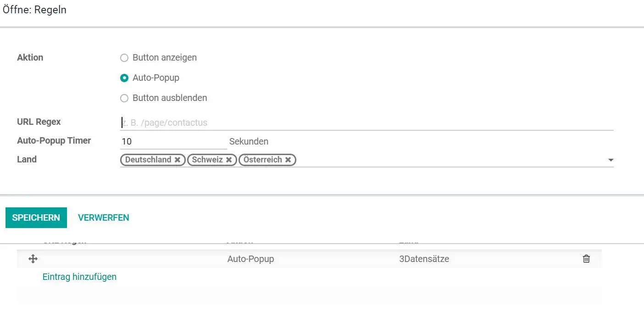Click the Österreich tag label
This screenshot has width=644, height=312.
click(263, 160)
